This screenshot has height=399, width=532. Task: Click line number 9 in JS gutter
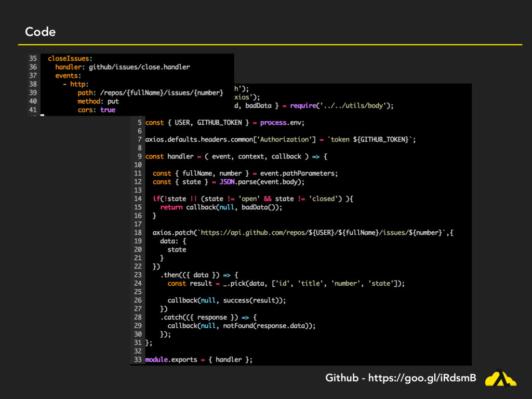pyautogui.click(x=138, y=156)
